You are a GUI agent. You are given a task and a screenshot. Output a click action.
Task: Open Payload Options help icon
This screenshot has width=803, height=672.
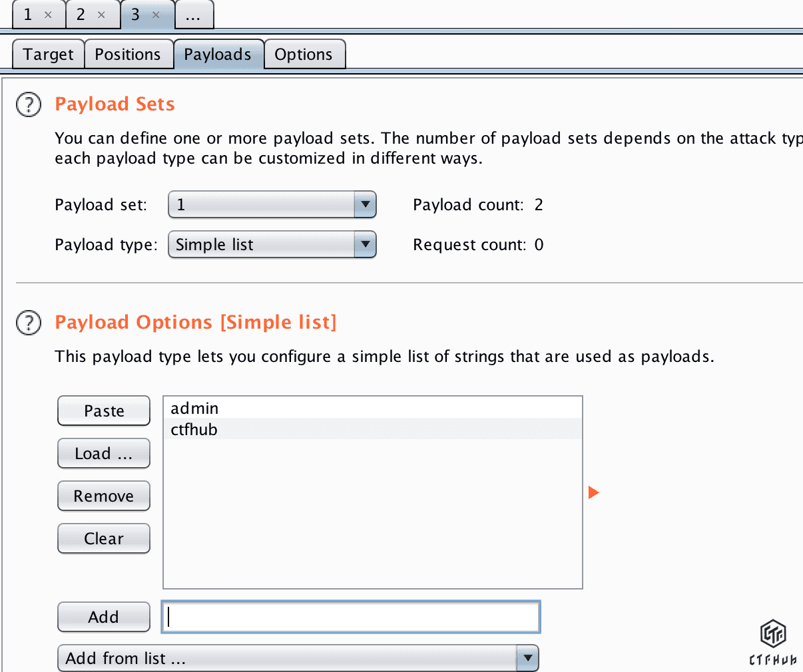[x=29, y=323]
